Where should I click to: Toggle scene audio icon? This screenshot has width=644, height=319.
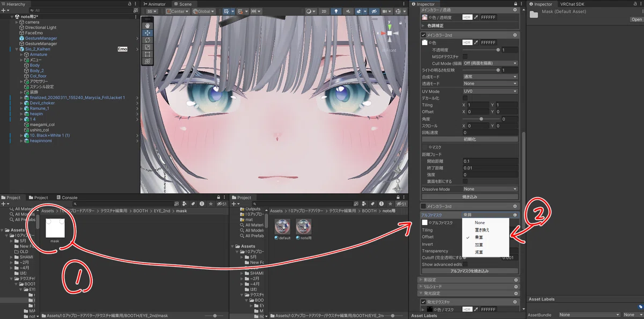coord(348,11)
